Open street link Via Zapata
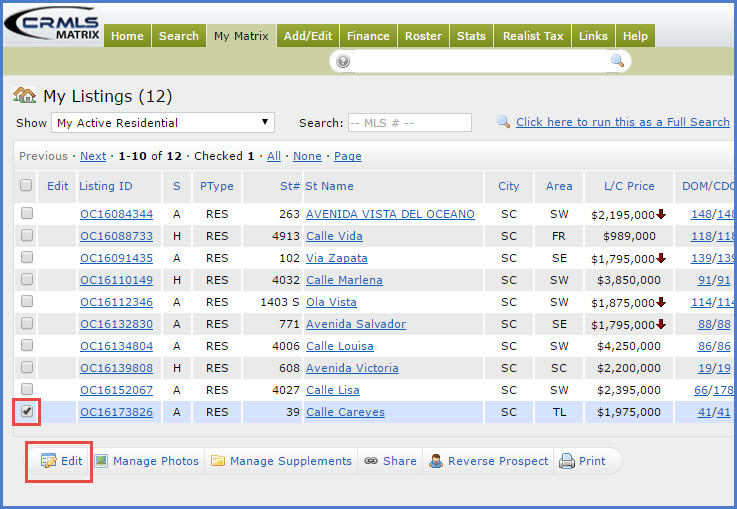Screen dimensions: 737x509 coord(337,258)
